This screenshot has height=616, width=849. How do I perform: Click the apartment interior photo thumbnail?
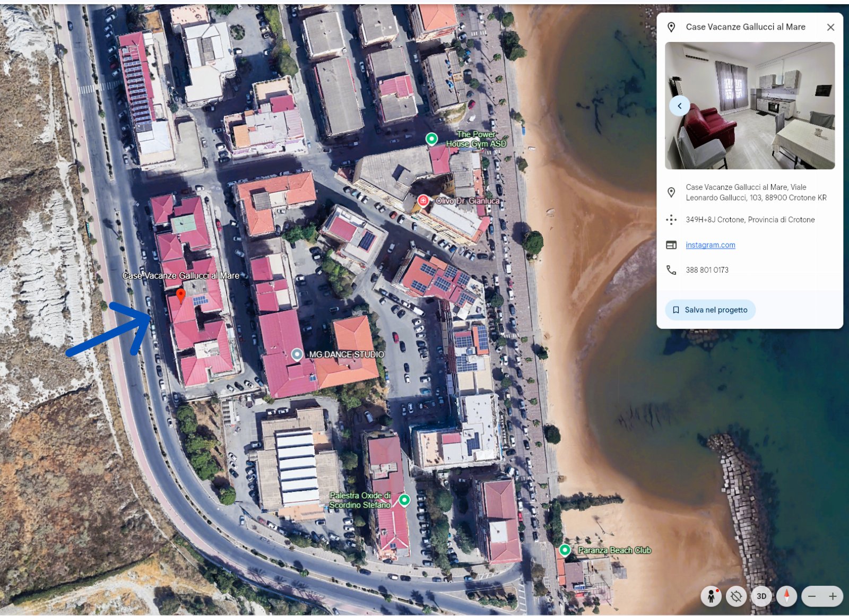[x=750, y=106]
